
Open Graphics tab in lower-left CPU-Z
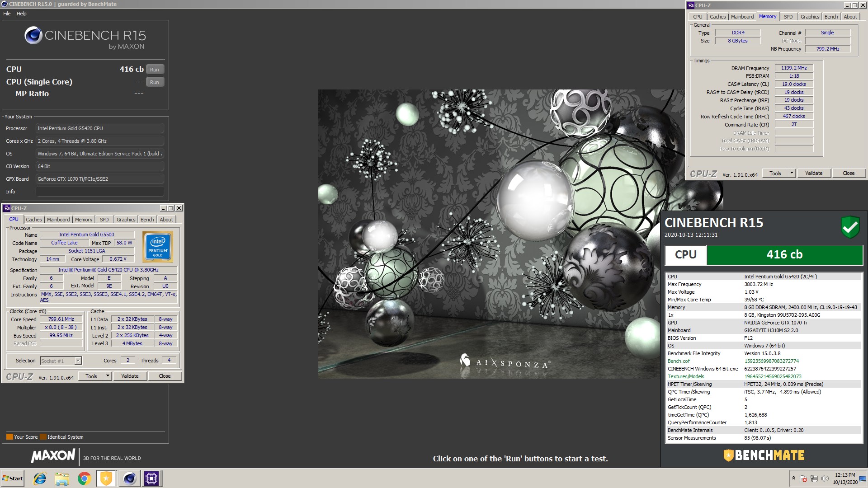126,220
